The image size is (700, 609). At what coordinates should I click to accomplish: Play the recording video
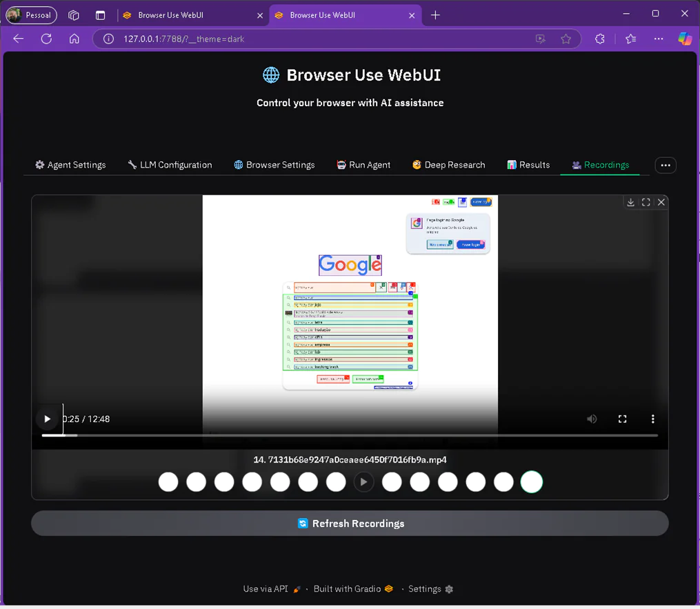tap(48, 419)
